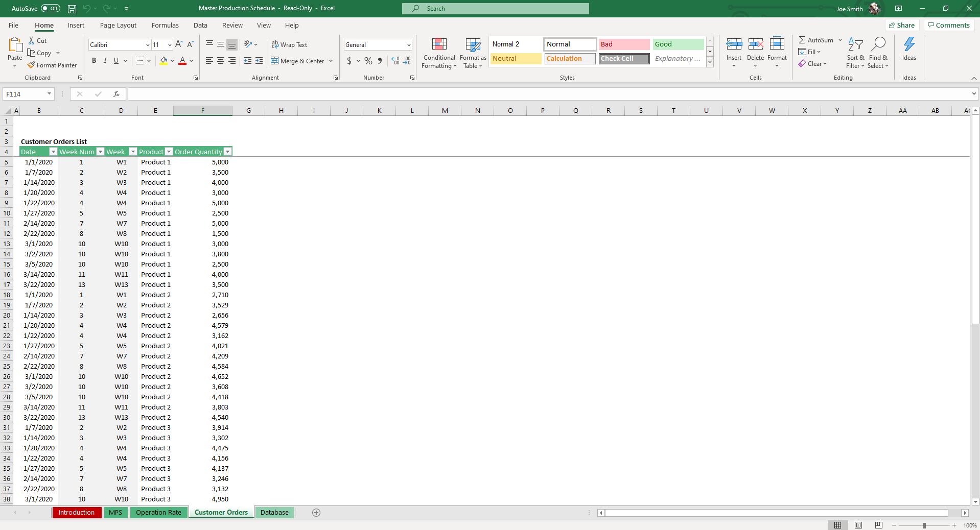
Task: Click the Cut scissors icon
Action: [32, 41]
